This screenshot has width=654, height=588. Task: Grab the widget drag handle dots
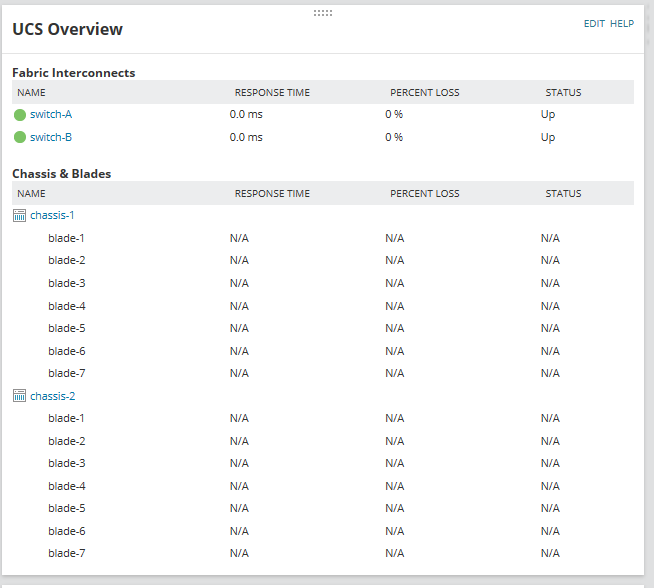click(323, 13)
